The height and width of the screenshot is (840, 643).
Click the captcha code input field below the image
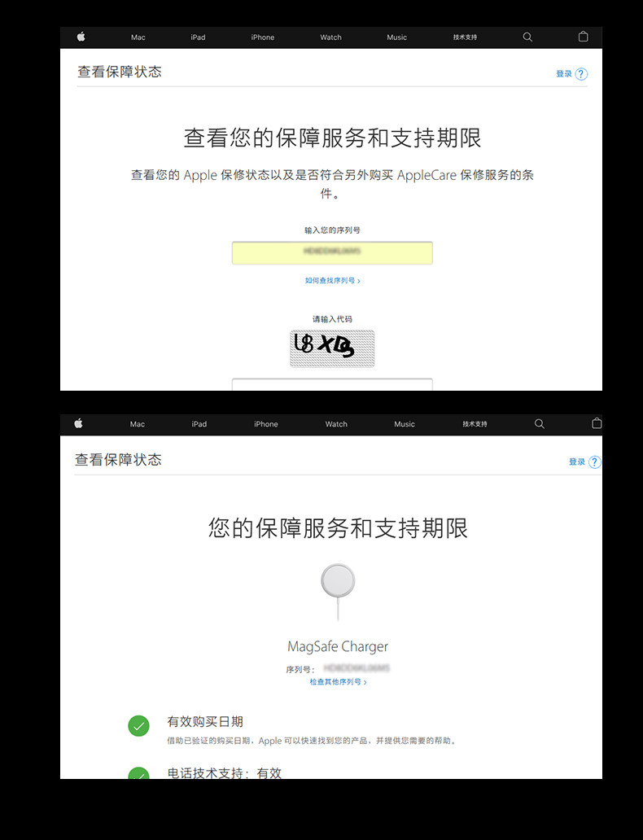coord(332,384)
